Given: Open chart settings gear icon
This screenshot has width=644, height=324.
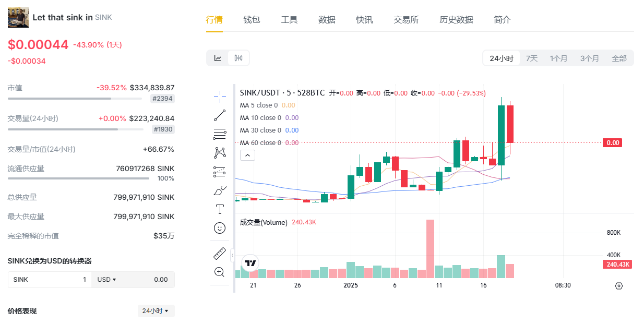Looking at the screenshot, I should pos(619,285).
